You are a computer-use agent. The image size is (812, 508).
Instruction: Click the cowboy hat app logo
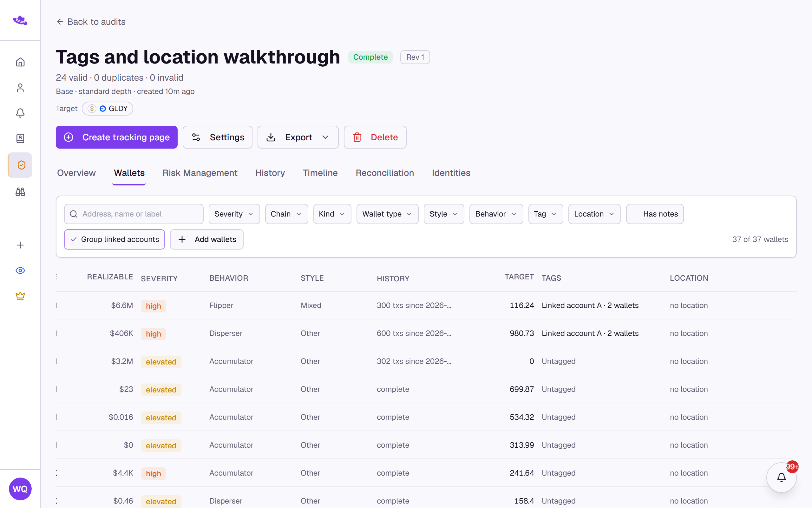click(20, 21)
